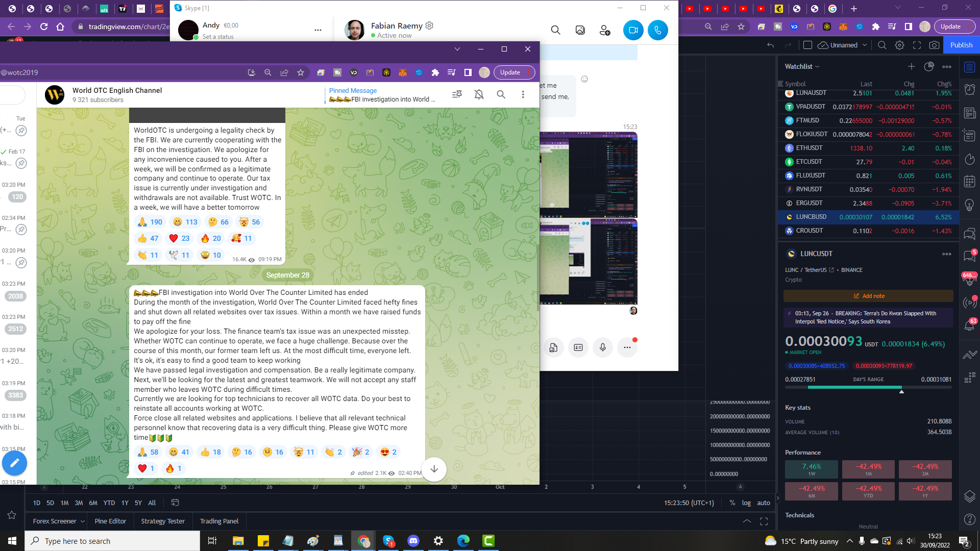Toggle auto scale on TradingView chart

(x=764, y=503)
